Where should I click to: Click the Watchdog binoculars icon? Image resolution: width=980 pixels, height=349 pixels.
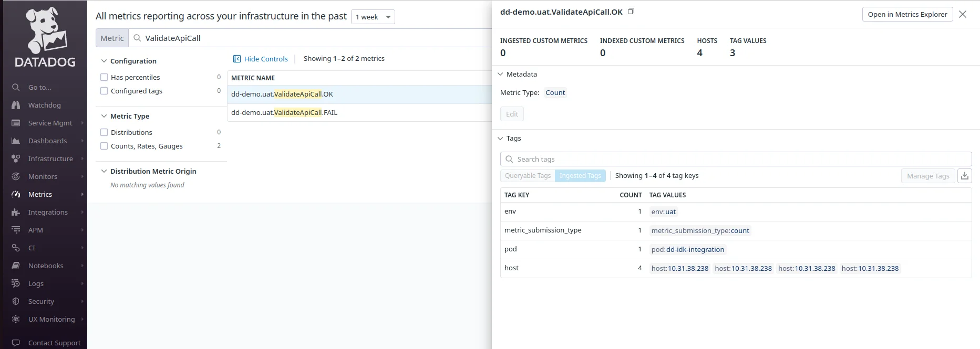(16, 105)
